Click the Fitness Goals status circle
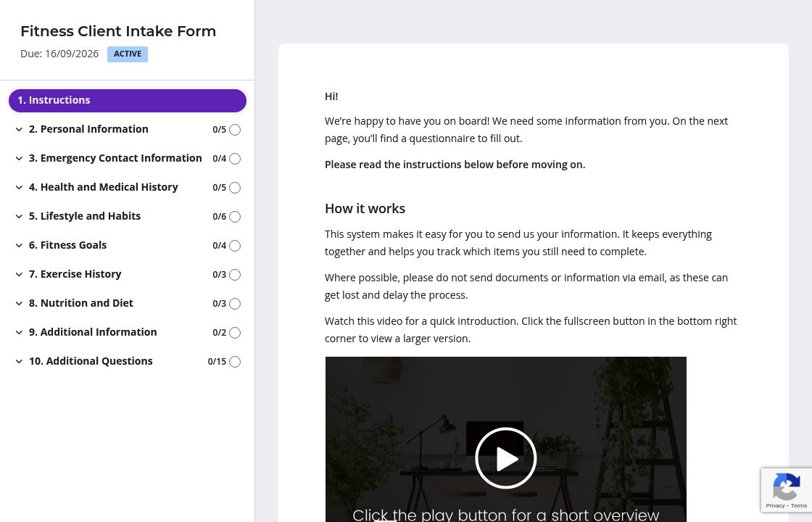 [235, 246]
